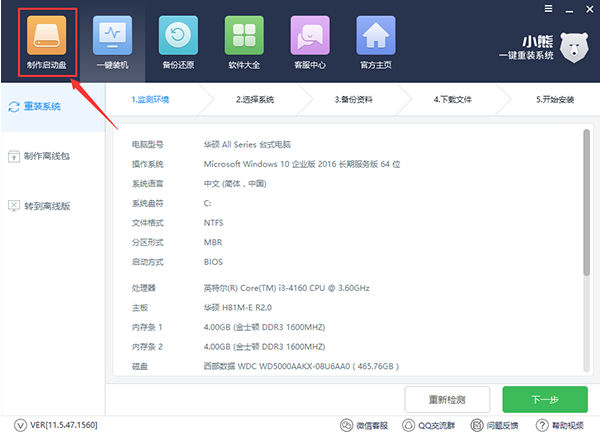This screenshot has width=600, height=433.
Task: Click the BIOS boot mode value
Action: [213, 262]
